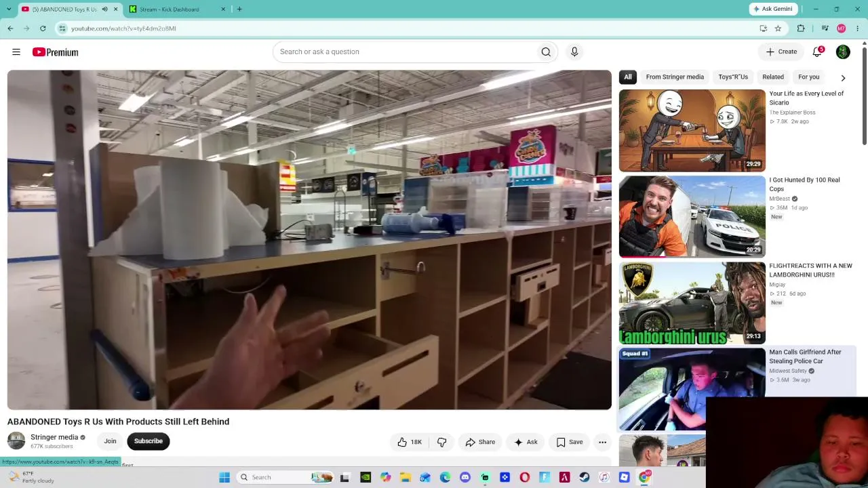This screenshot has height=488, width=868.
Task: Open Stringer media channel avatar
Action: tap(16, 441)
